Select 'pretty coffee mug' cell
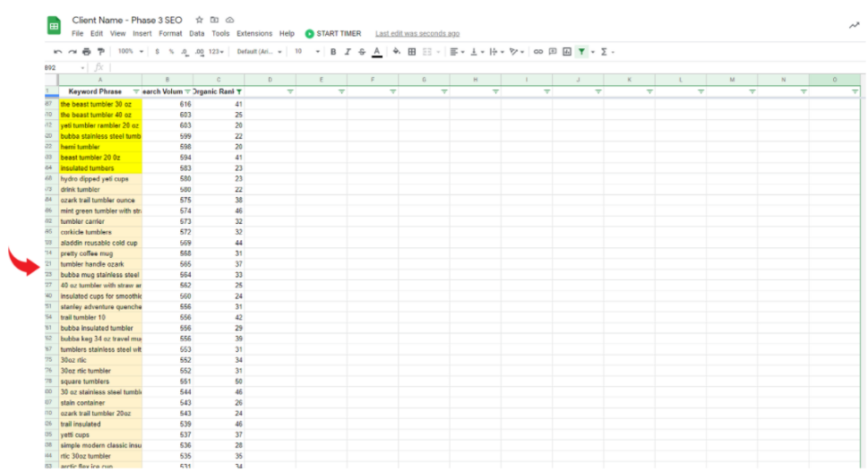Image resolution: width=868 pixels, height=472 pixels. 100,253
